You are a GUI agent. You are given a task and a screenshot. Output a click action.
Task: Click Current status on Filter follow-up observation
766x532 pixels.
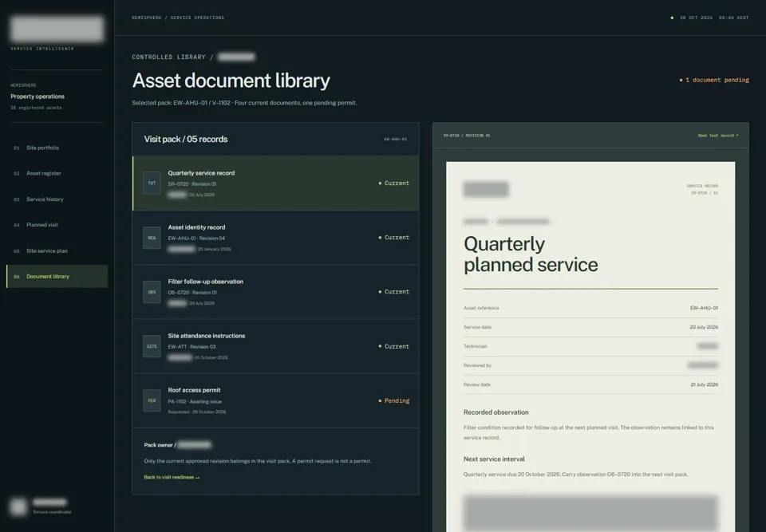coord(393,292)
